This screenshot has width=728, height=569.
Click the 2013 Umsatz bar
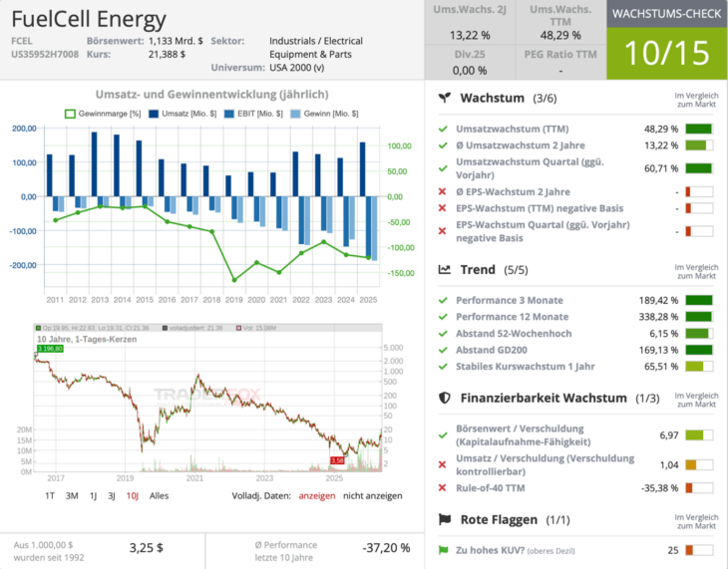click(x=95, y=163)
